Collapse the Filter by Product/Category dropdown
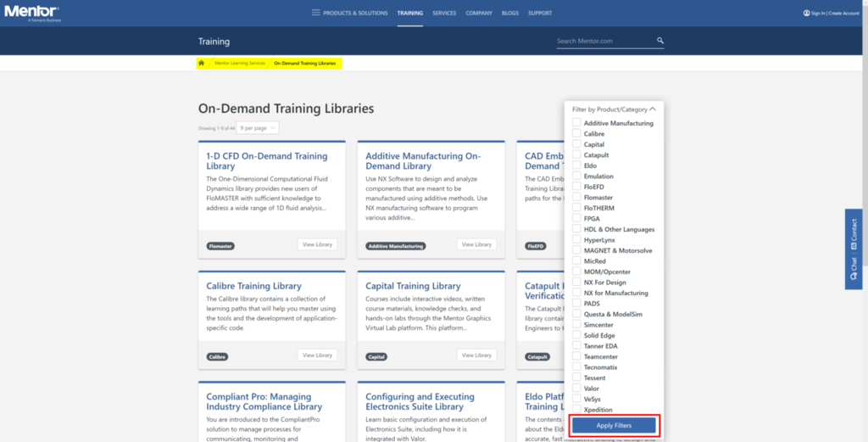868x442 pixels. pos(614,109)
